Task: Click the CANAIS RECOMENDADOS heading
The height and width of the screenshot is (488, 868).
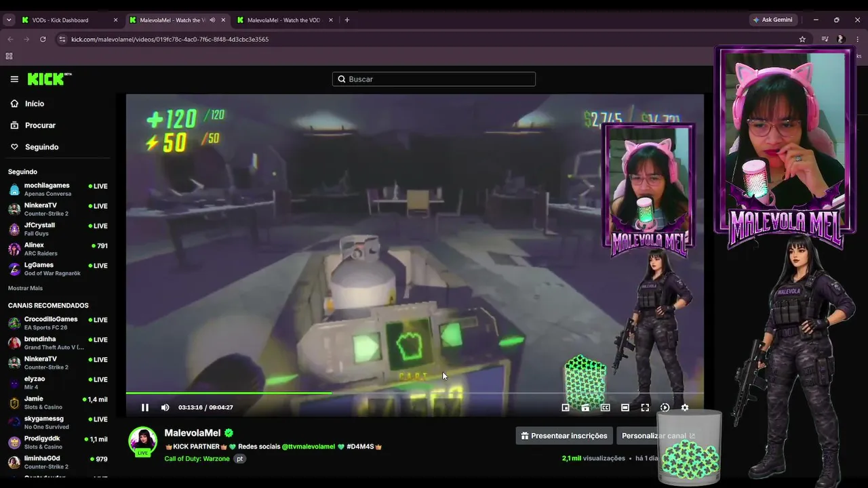Action: coord(48,306)
